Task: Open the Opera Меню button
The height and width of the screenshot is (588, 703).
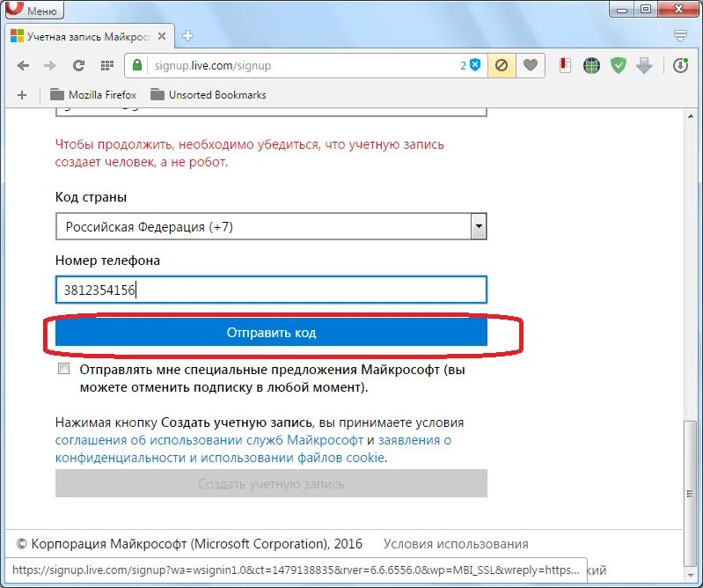Action: pyautogui.click(x=34, y=10)
